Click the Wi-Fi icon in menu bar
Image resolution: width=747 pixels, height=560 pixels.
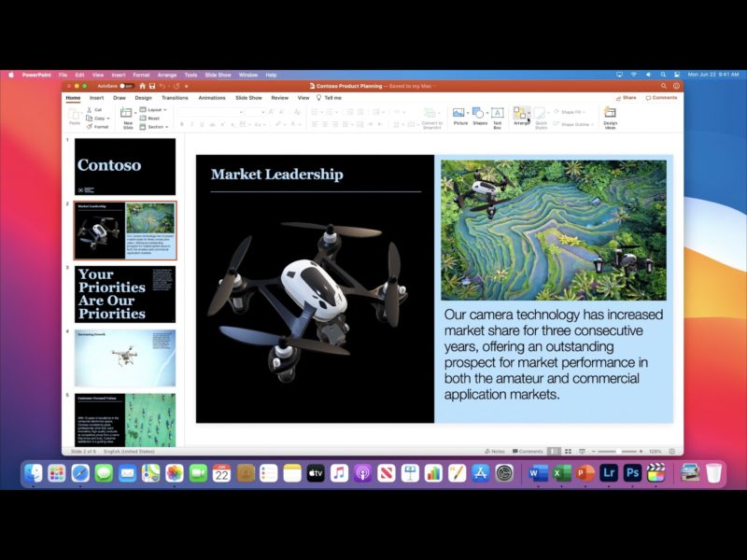point(634,75)
